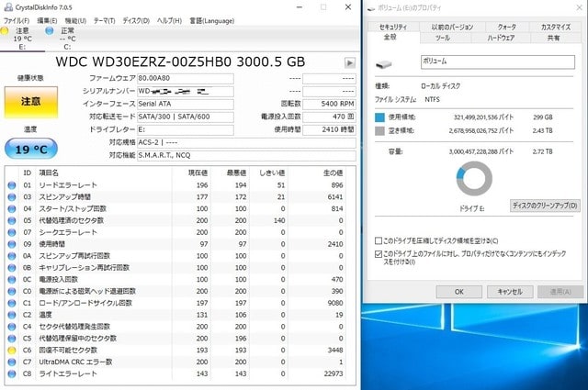The image size is (588, 390).
Task: Switch to the ハードウェア tab
Action: (x=501, y=38)
